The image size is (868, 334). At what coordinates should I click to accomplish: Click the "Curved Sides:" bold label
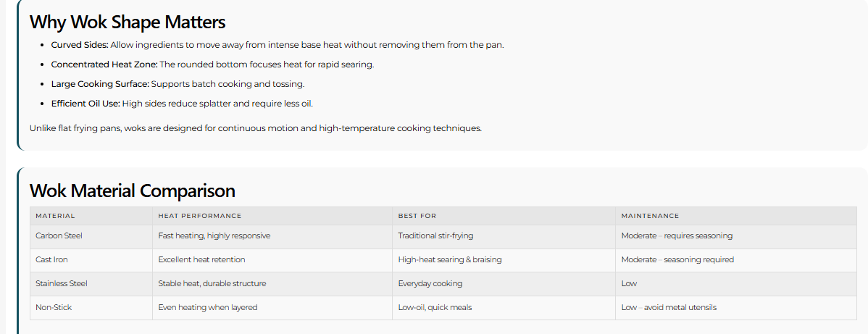click(x=80, y=45)
